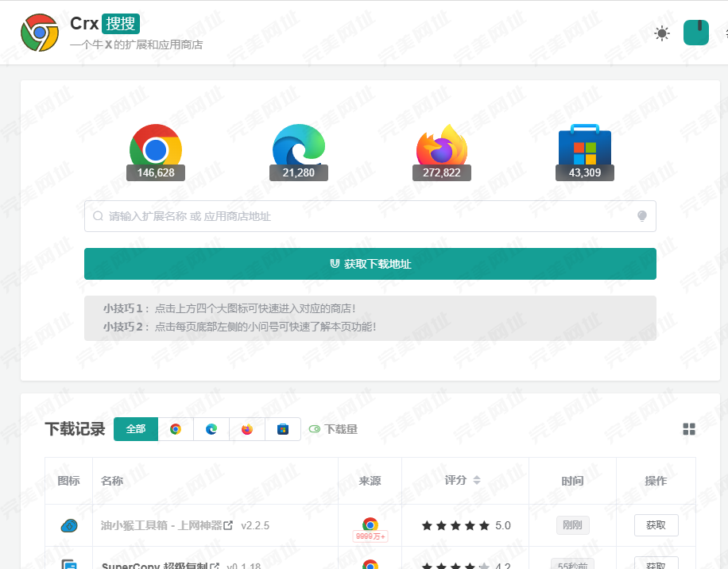This screenshot has height=569, width=728.
Task: Click the green square button in header
Action: tap(696, 33)
